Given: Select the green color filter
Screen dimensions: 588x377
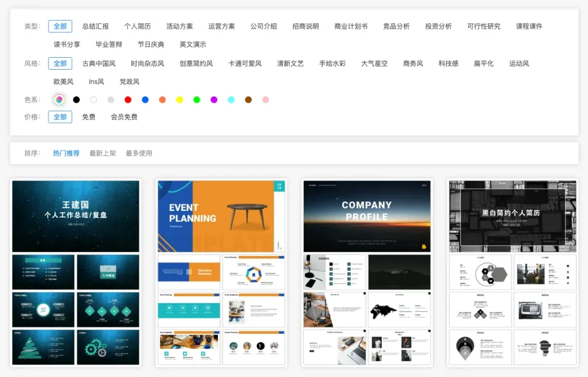Looking at the screenshot, I should point(197,100).
